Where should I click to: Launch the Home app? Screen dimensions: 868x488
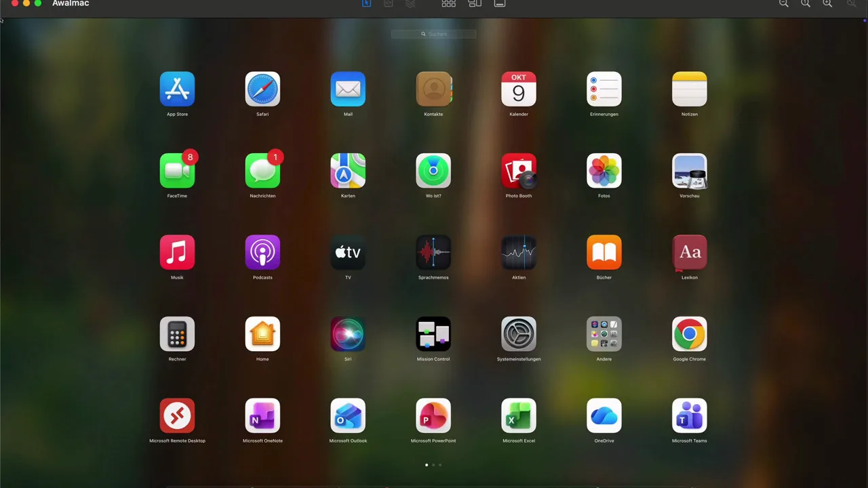(262, 334)
